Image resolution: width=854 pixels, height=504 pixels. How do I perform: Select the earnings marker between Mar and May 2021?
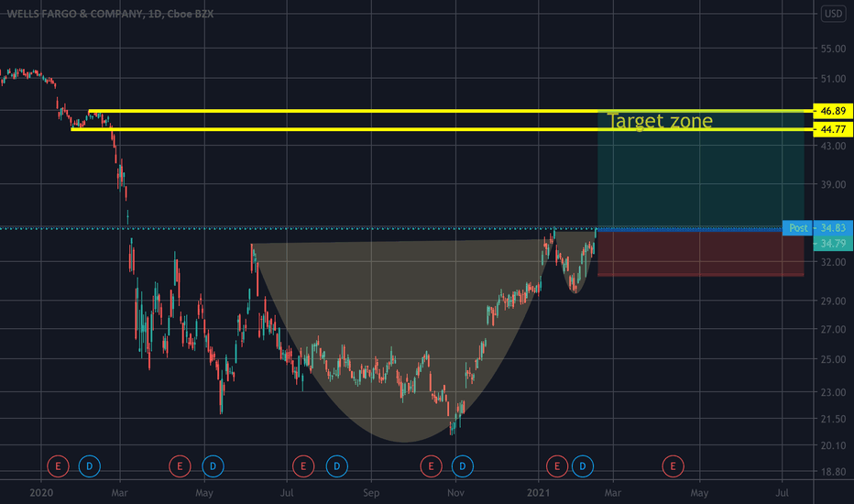point(673,466)
